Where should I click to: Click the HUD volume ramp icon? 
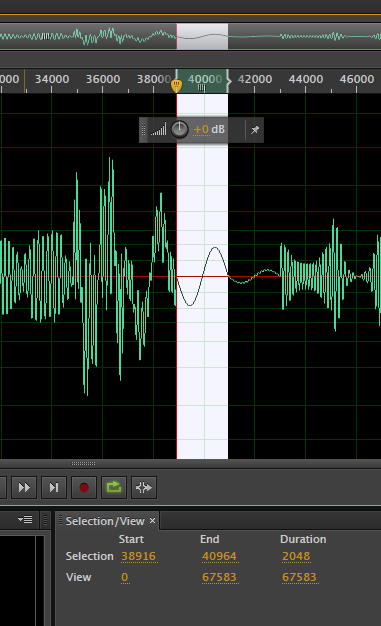[158, 130]
